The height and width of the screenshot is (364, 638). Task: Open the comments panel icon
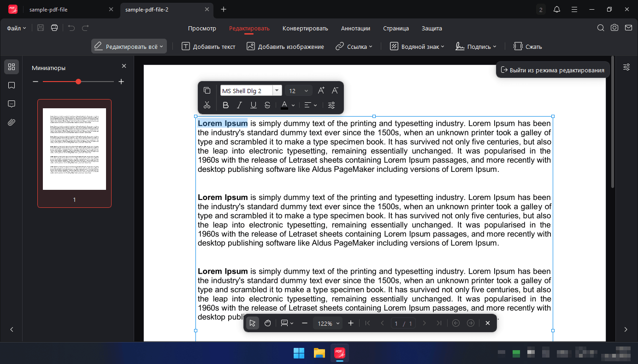(x=12, y=104)
